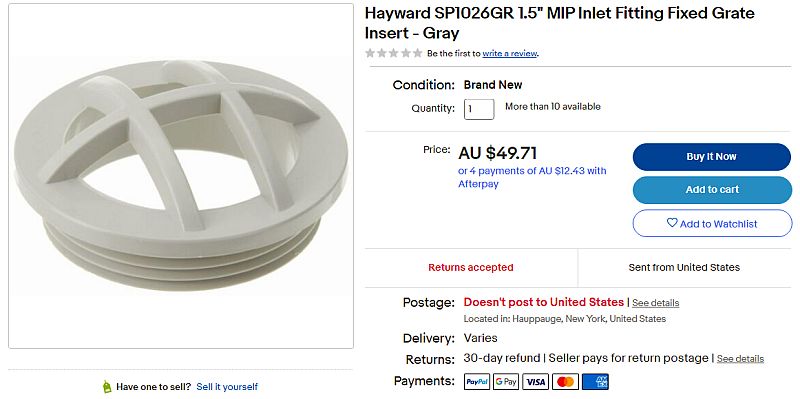Image resolution: width=800 pixels, height=399 pixels.
Task: Click the Buy It Now button
Action: (712, 157)
